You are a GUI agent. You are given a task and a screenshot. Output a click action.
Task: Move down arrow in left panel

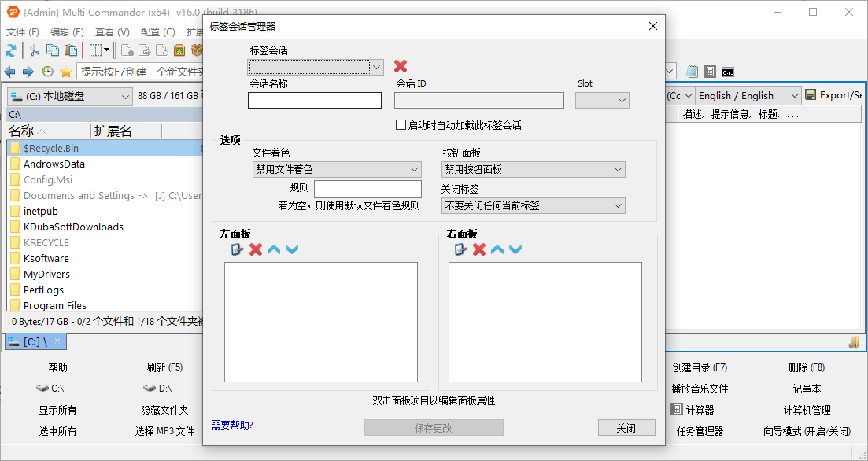pyautogui.click(x=292, y=249)
